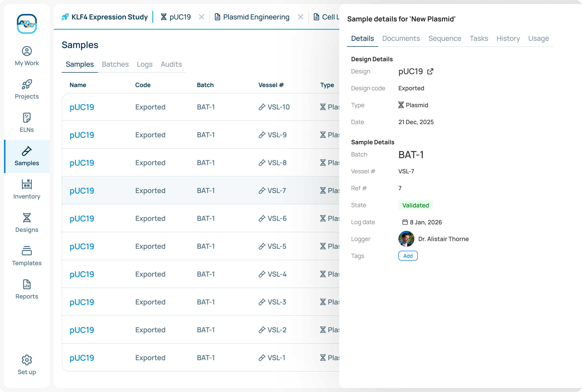Click the rocket icon beside KLF4 Expression Study
Image resolution: width=582 pixels, height=392 pixels.
65,17
